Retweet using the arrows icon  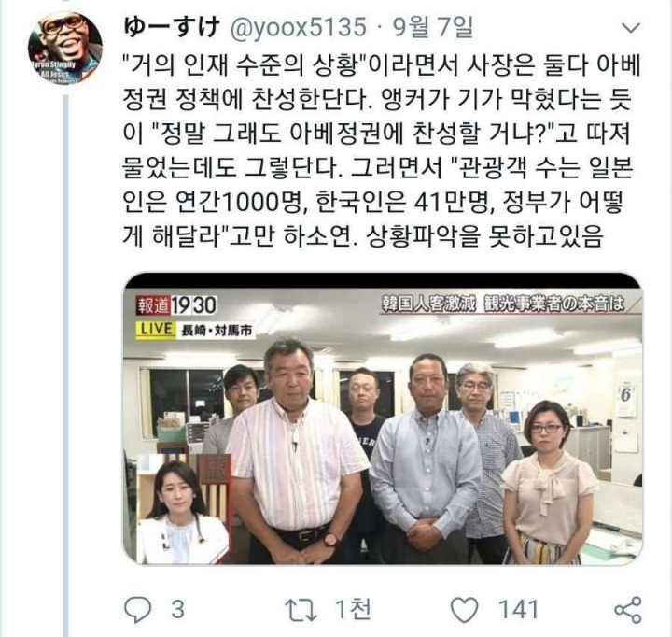(301, 611)
